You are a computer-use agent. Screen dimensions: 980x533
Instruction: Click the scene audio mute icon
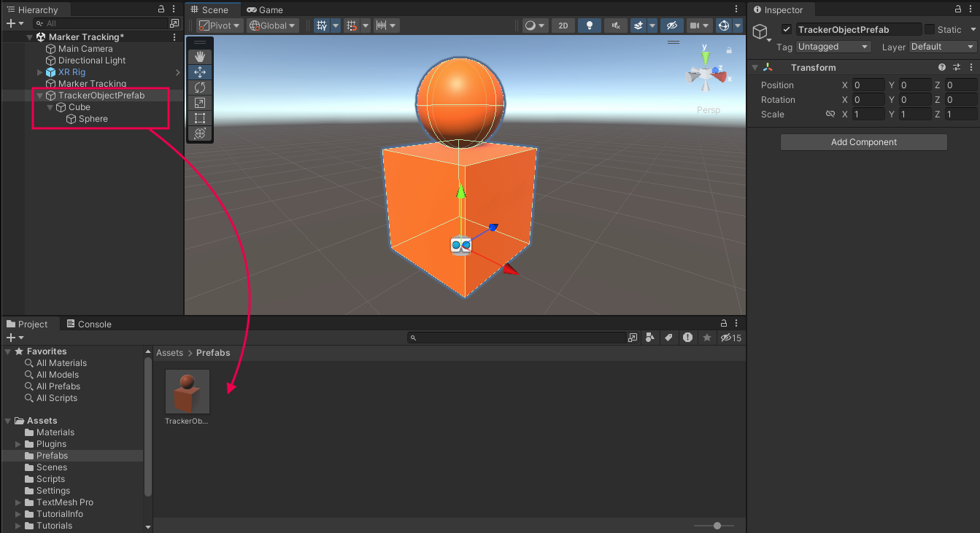615,26
